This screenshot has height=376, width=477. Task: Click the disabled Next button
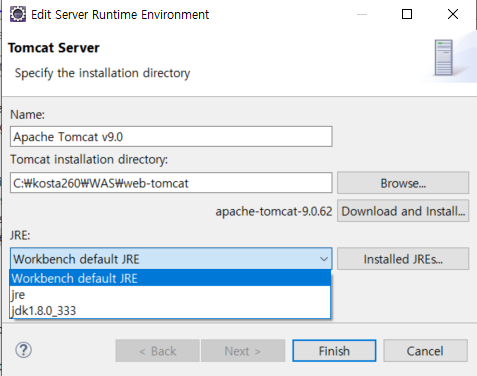pyautogui.click(x=243, y=351)
